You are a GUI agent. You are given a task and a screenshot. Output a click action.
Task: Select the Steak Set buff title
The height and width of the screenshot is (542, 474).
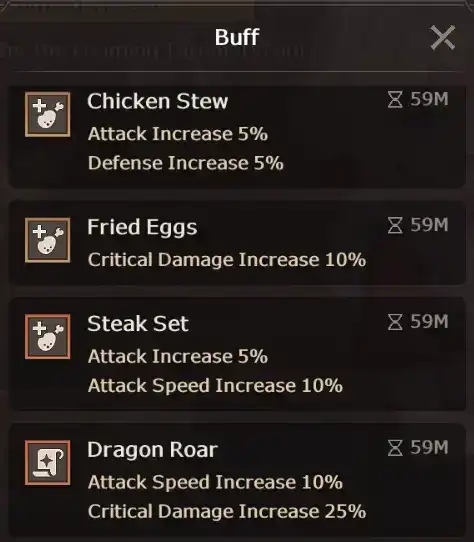point(138,324)
